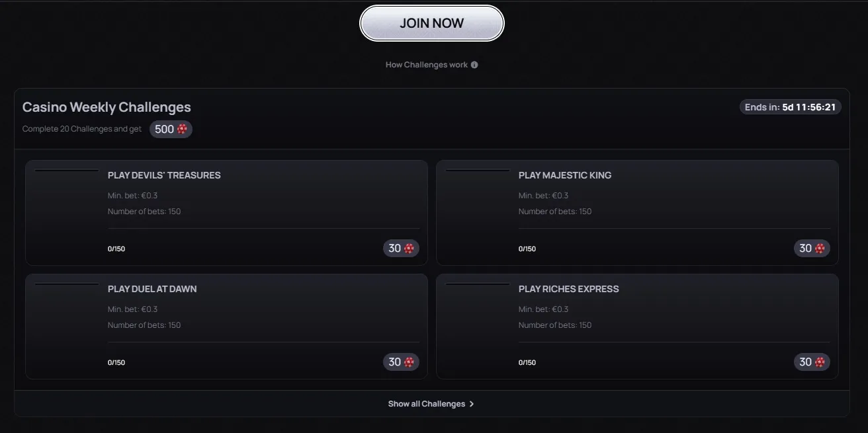Click the 0/150 progress bar on Duel at Dawn

point(116,362)
